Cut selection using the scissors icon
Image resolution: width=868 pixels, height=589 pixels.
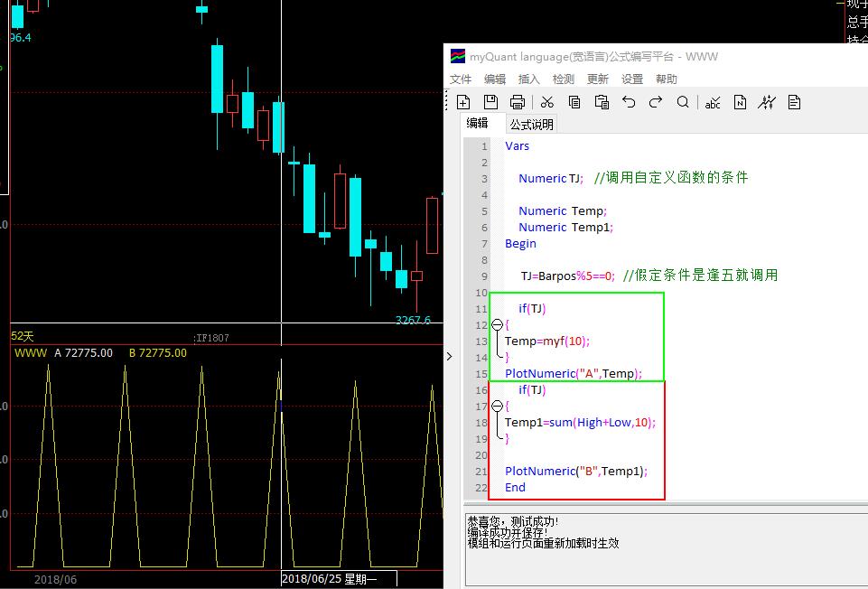click(x=547, y=102)
